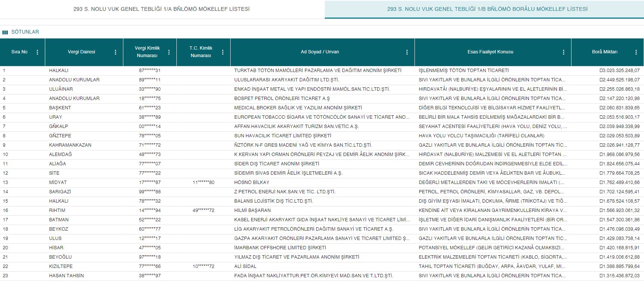Click row number 12 cell
The width and height of the screenshot is (644, 281).
click(5, 173)
